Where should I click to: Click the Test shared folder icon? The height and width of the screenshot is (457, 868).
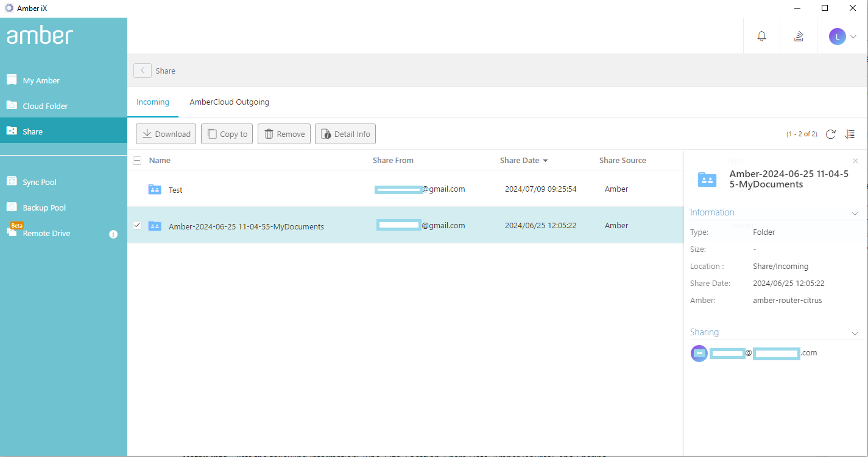point(155,189)
